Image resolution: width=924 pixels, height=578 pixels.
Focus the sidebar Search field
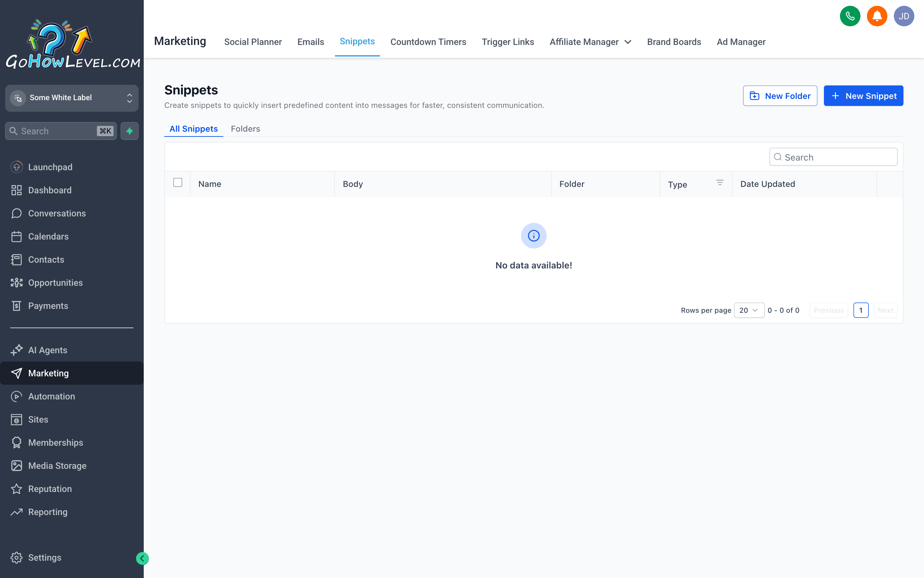coord(61,131)
